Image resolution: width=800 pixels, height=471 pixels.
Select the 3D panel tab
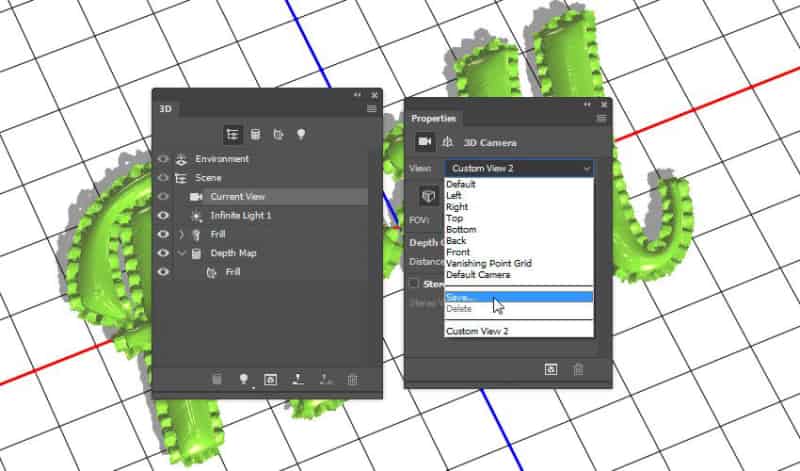pos(166,109)
